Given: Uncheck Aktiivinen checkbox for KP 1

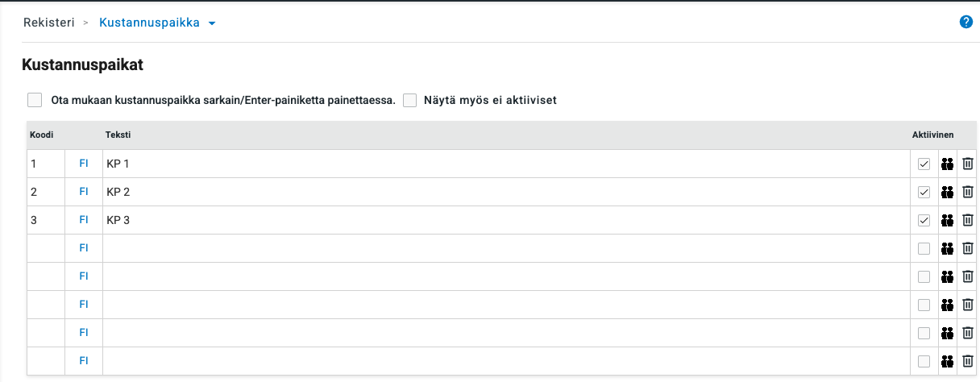Looking at the screenshot, I should coord(924,164).
